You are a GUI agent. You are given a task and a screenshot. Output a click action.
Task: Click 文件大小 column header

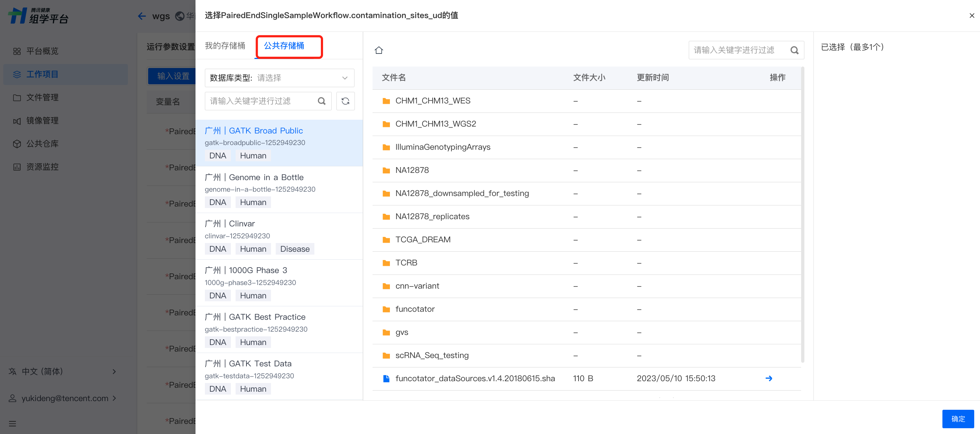(x=589, y=78)
